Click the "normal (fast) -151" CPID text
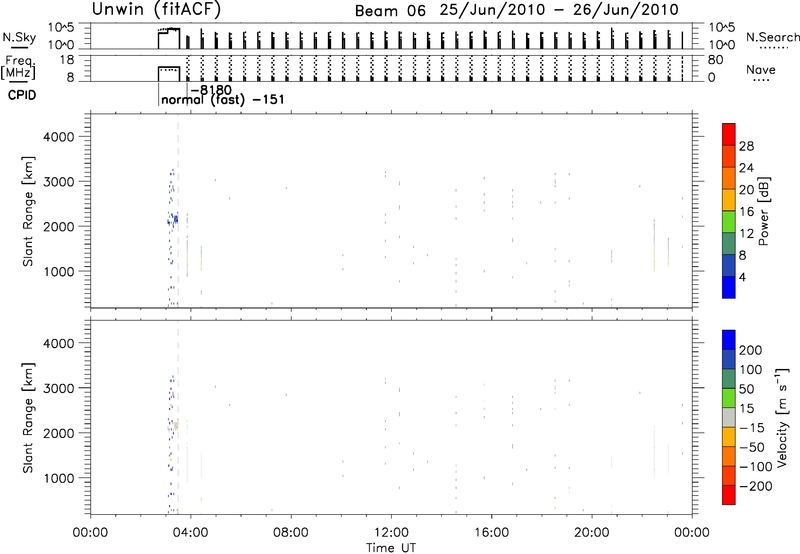The width and height of the screenshot is (800, 554). coord(222,100)
